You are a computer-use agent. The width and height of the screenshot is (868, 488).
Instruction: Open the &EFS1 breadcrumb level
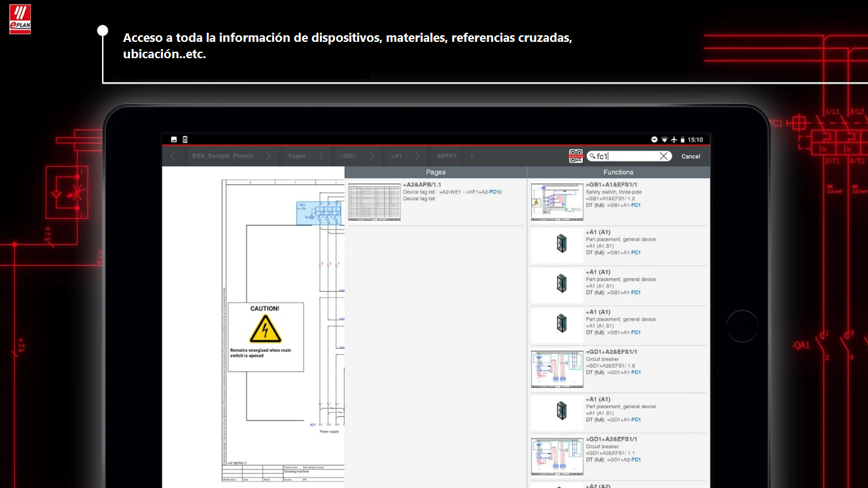(x=446, y=156)
